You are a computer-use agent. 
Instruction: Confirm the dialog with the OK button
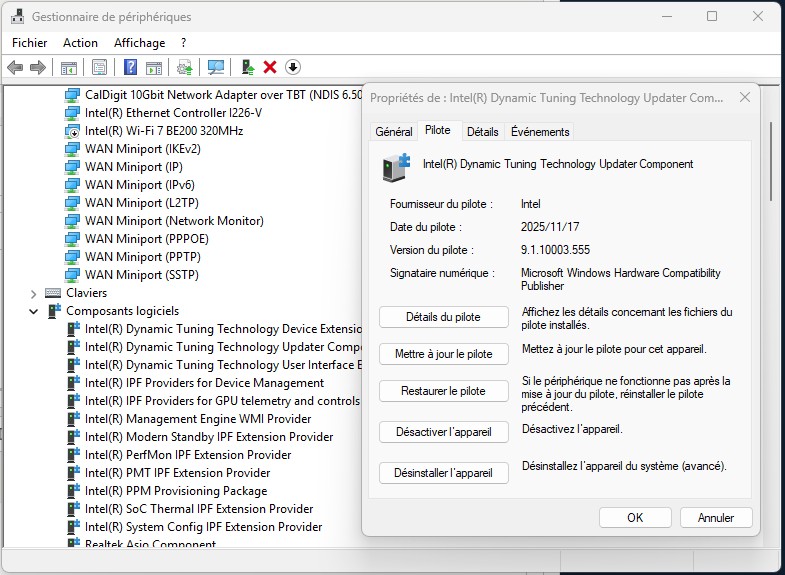tap(635, 518)
